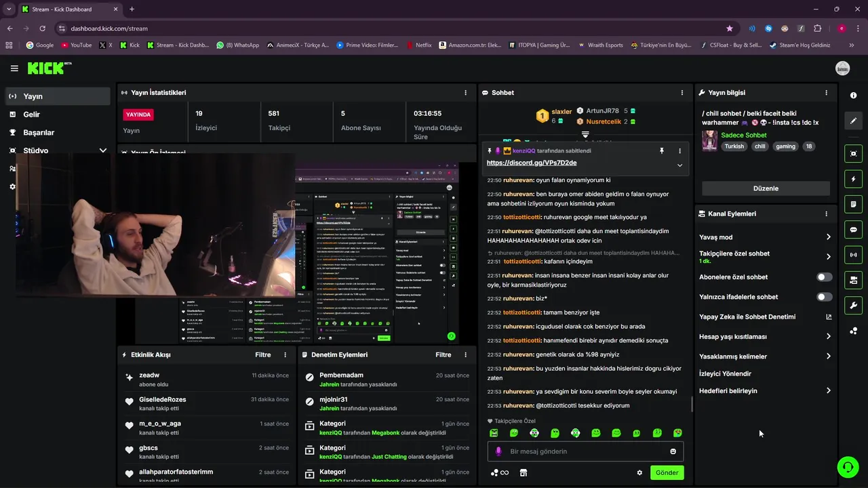Open three-dot menu on pinned message
The height and width of the screenshot is (488, 868).
pos(679,151)
